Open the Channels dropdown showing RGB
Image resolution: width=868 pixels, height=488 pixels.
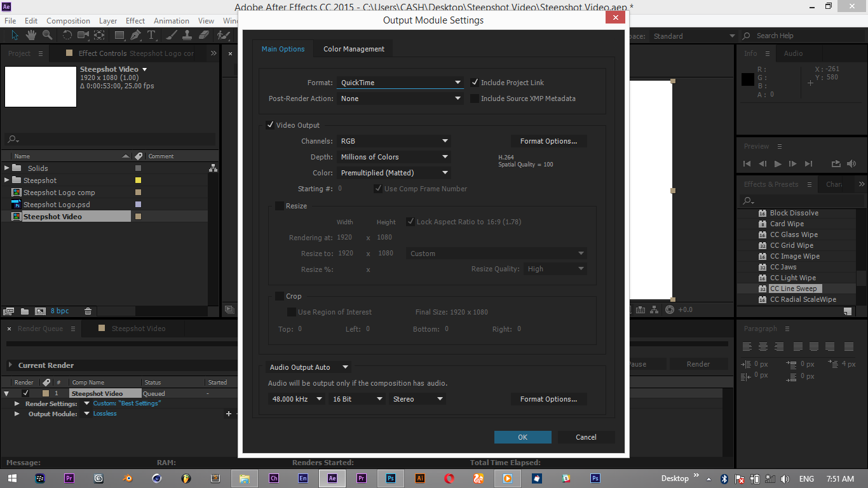pyautogui.click(x=393, y=141)
